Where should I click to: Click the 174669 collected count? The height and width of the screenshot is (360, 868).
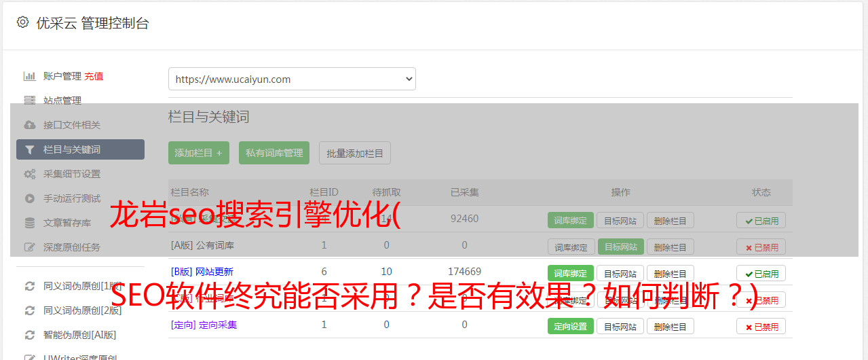point(465,272)
